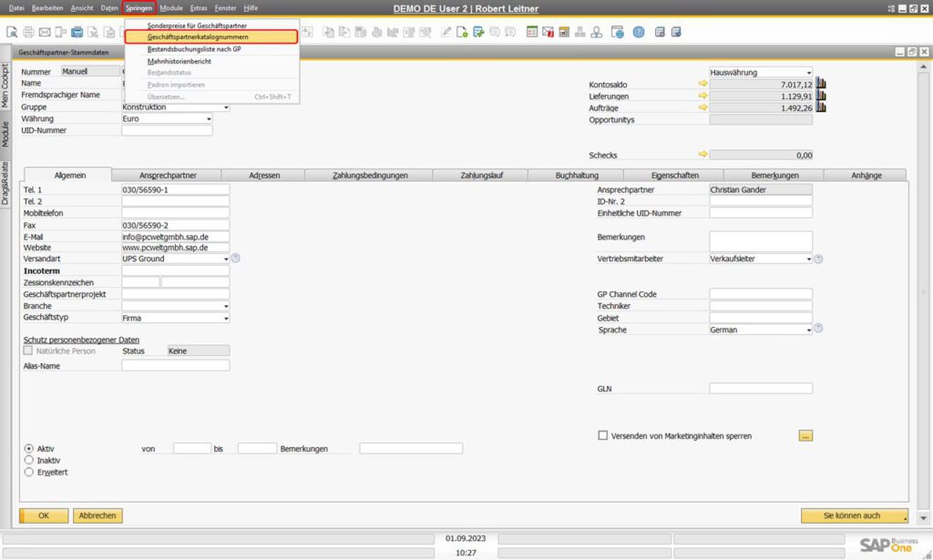
Task: Click the yellow link arrow beside Kontosaldo
Action: tap(702, 84)
